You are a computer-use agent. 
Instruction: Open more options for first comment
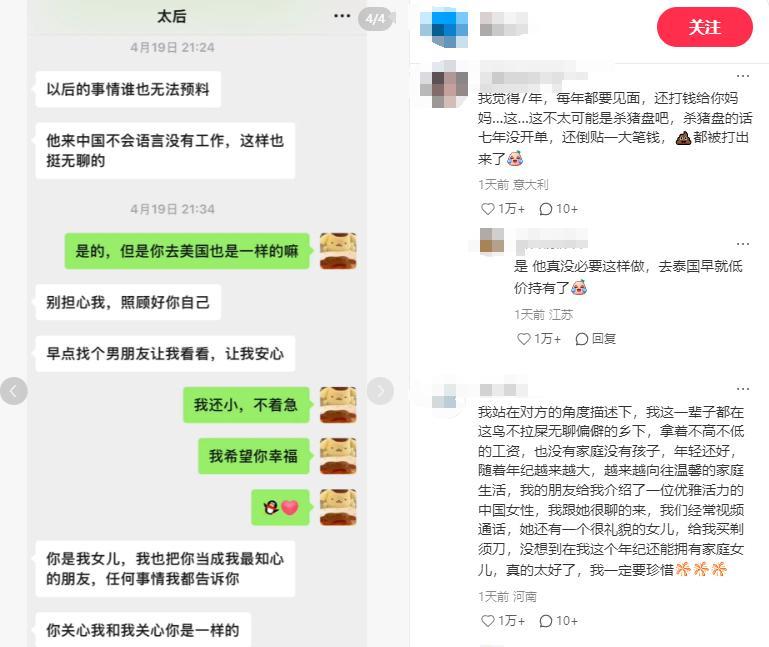(x=743, y=76)
